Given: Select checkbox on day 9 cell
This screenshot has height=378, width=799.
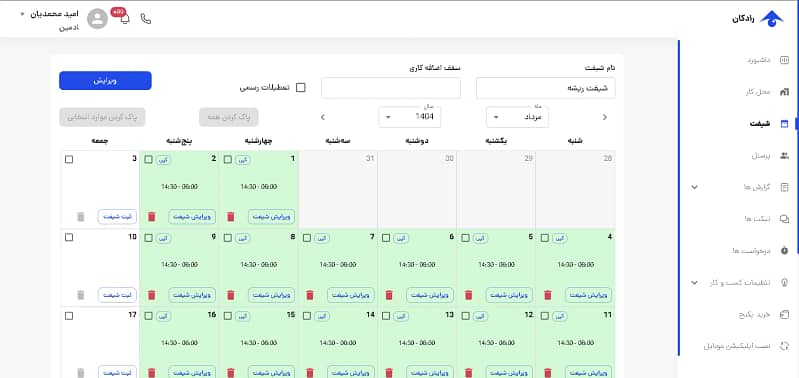Looking at the screenshot, I should [148, 238].
